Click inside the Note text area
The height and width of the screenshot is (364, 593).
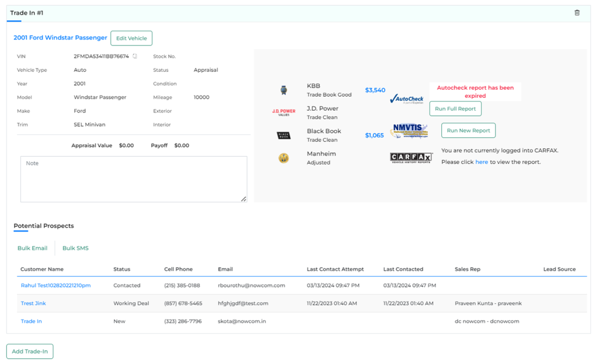134,179
